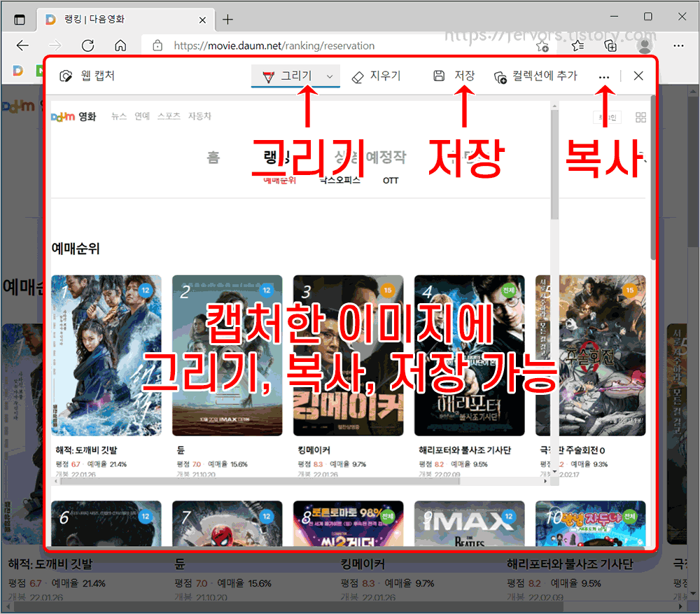Viewport: 700px width, 614px height.
Task: Click the 웹 캡처 camera icon
Action: coord(66,76)
